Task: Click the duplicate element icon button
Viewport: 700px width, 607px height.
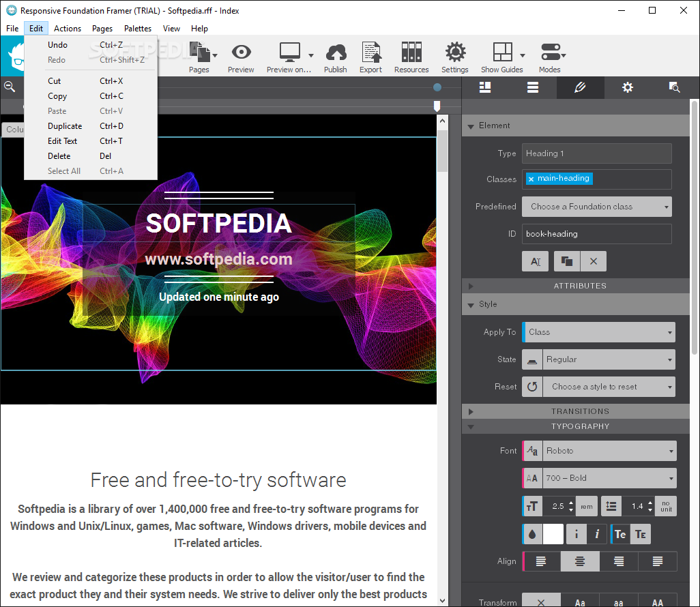Action: (x=567, y=261)
